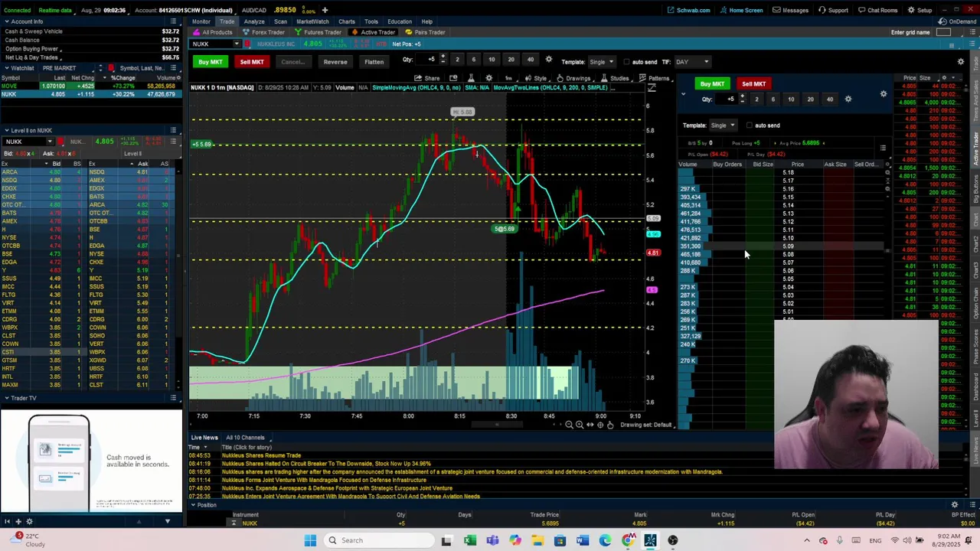This screenshot has height=551, width=980.
Task: Open Level II NUKK symbol dropdown
Action: click(50, 142)
